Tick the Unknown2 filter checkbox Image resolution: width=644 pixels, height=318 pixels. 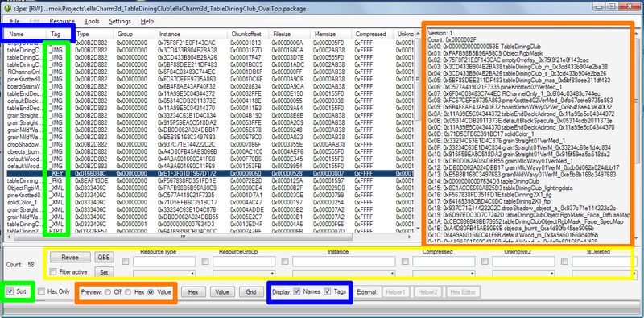click(x=485, y=261)
